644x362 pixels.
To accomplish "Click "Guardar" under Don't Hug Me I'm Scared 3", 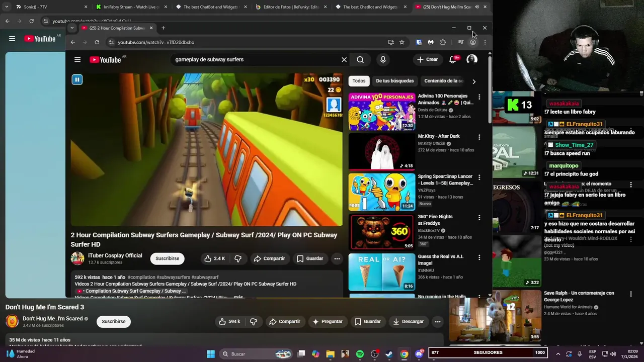I will click(x=367, y=321).
